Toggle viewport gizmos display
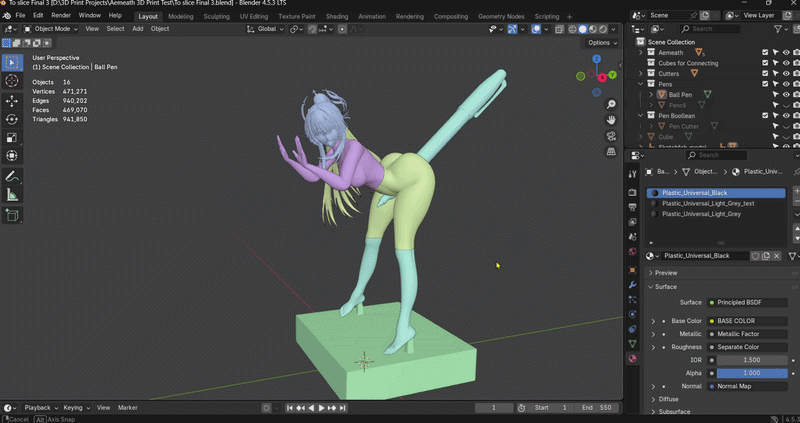800x423 pixels. [512, 29]
